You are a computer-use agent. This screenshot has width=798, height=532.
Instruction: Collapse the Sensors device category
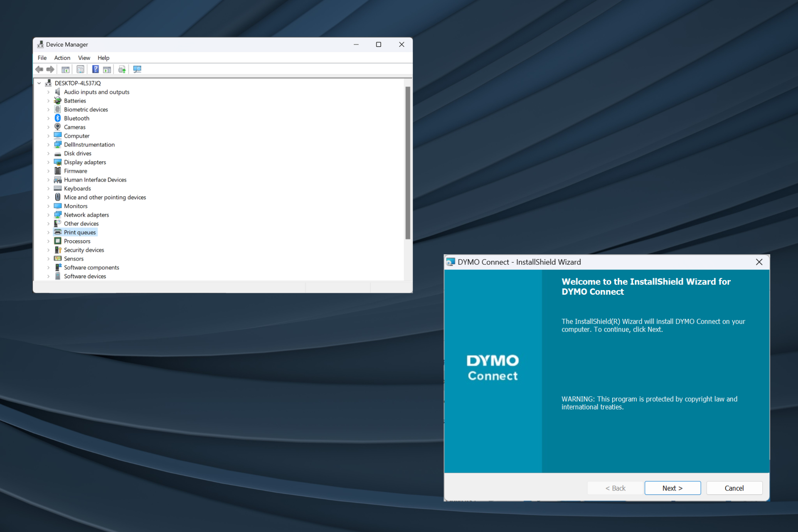tap(48, 258)
